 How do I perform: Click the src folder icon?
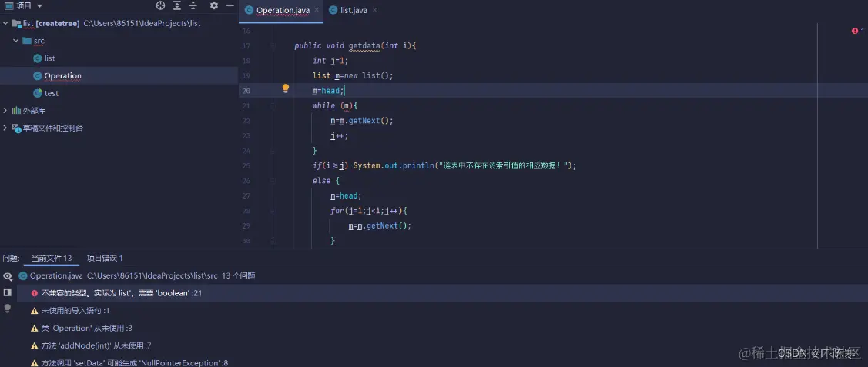click(x=26, y=41)
